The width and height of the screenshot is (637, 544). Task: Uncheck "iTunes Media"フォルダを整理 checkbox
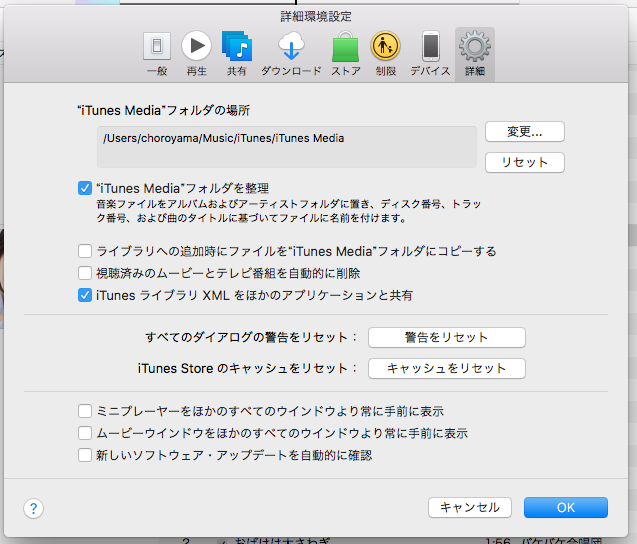(x=84, y=188)
